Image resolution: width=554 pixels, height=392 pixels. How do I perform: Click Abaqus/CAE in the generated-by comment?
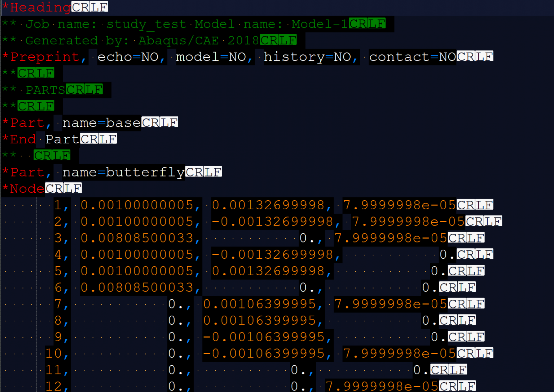click(179, 41)
